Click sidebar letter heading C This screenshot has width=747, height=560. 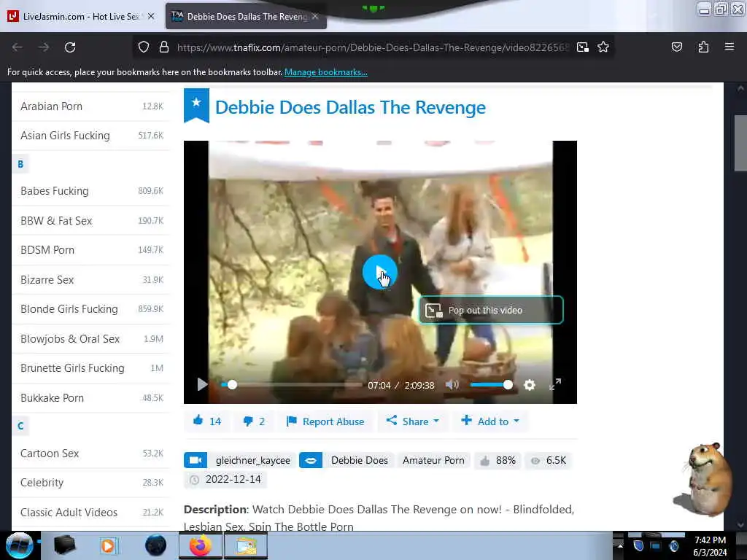point(20,426)
